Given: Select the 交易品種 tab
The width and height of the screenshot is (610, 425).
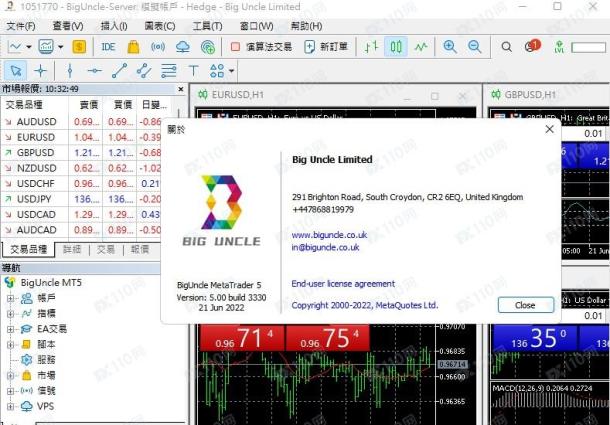Looking at the screenshot, I should (x=28, y=249).
